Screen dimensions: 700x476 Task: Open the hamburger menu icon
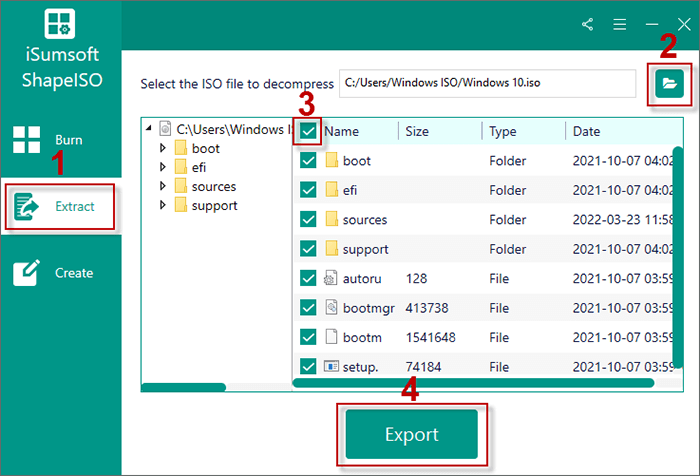coord(619,23)
